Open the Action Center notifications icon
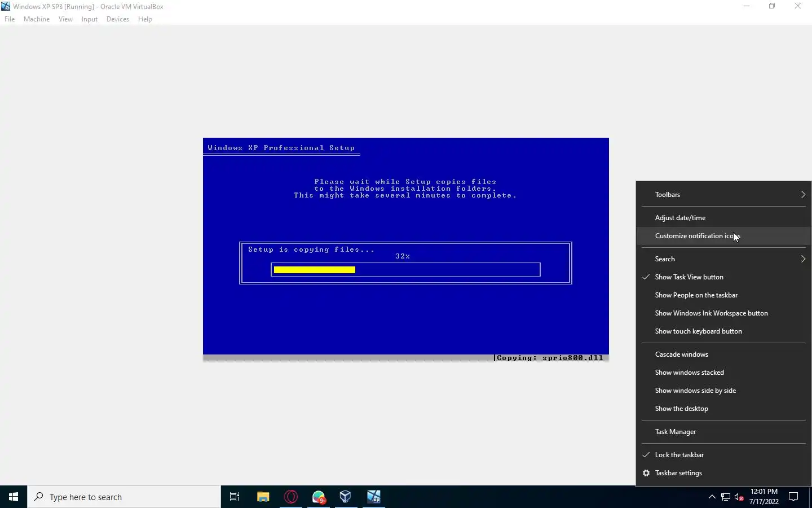This screenshot has height=508, width=812. click(793, 497)
